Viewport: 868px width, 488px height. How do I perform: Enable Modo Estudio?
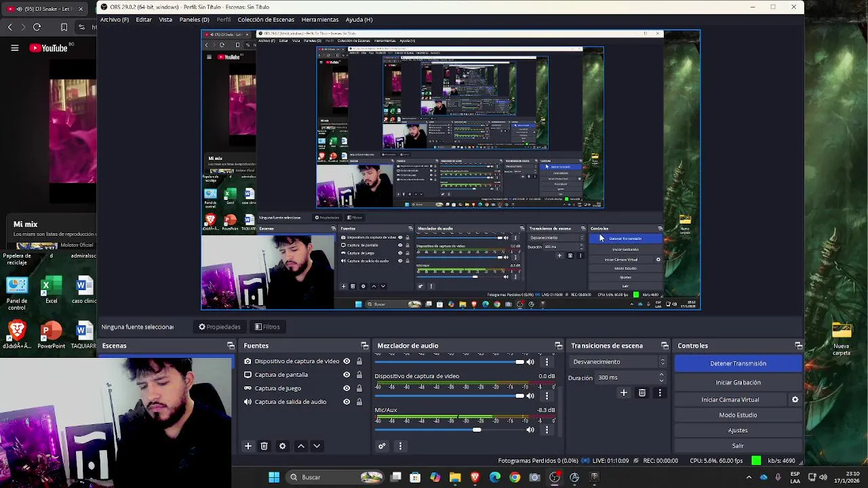coord(738,415)
